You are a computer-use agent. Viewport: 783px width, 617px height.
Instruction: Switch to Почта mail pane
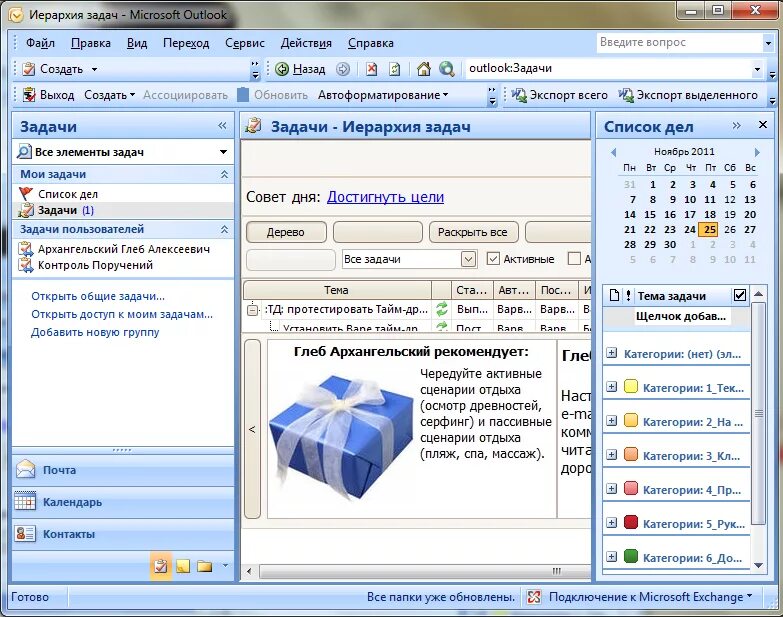point(123,470)
